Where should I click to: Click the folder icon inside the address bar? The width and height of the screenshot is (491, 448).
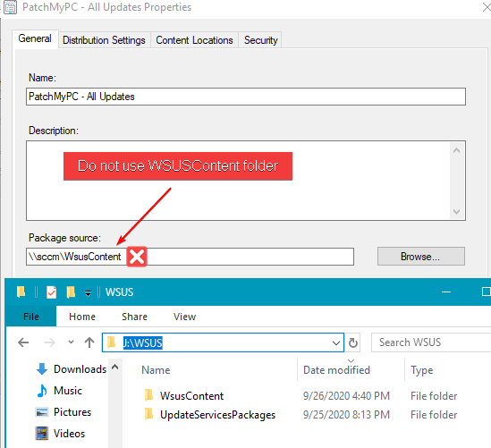pyautogui.click(x=111, y=342)
